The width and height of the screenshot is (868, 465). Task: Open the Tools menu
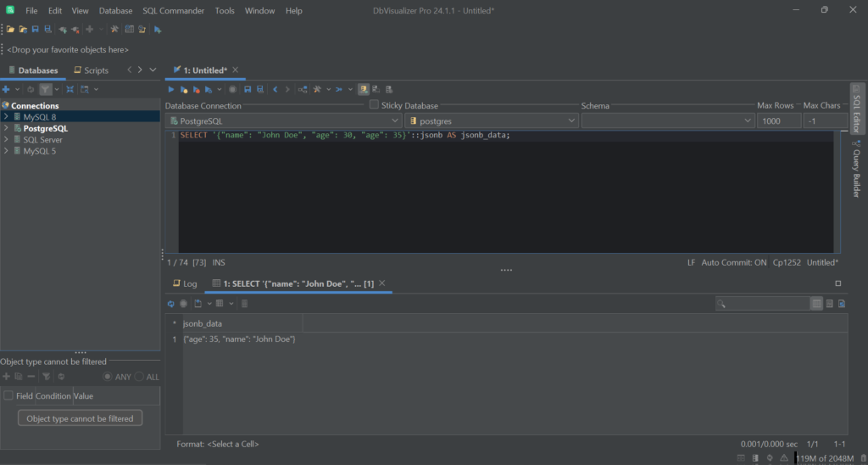225,10
